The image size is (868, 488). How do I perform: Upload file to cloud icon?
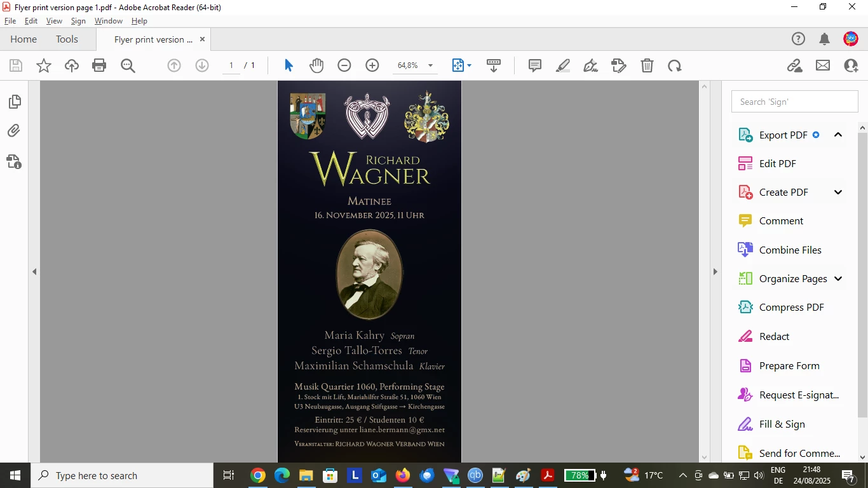click(72, 65)
